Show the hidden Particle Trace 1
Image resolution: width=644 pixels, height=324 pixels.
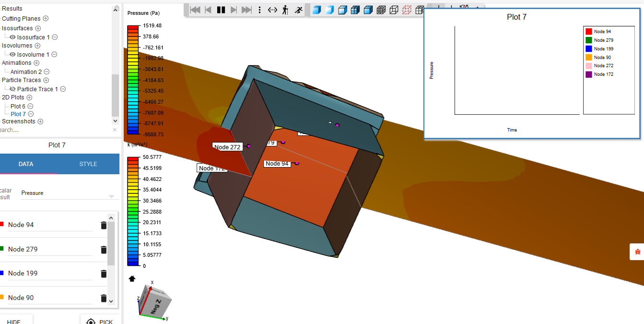click(12, 89)
